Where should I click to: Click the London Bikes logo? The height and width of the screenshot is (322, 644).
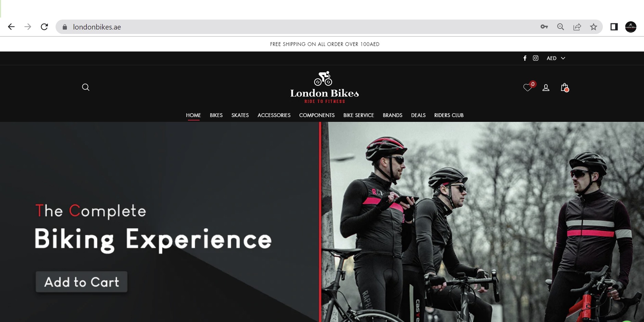324,87
